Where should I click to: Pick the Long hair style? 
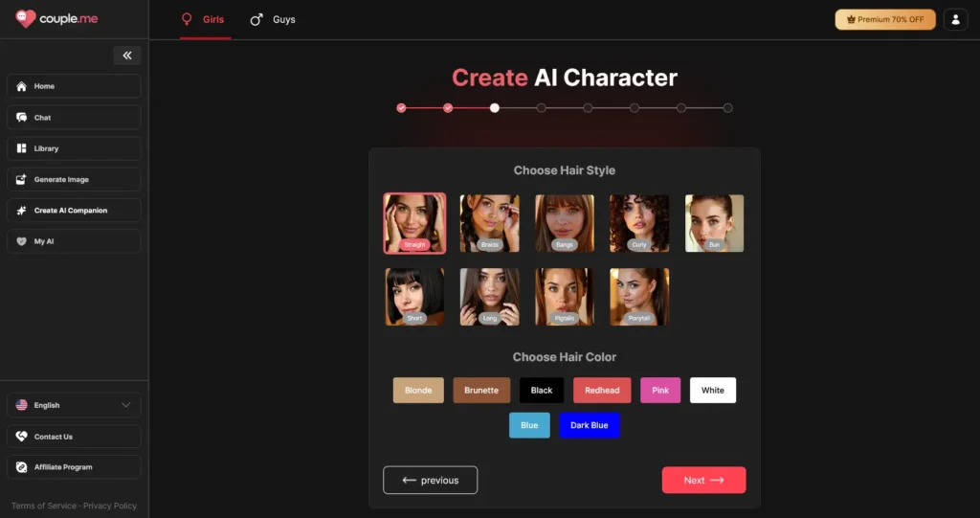pos(489,297)
